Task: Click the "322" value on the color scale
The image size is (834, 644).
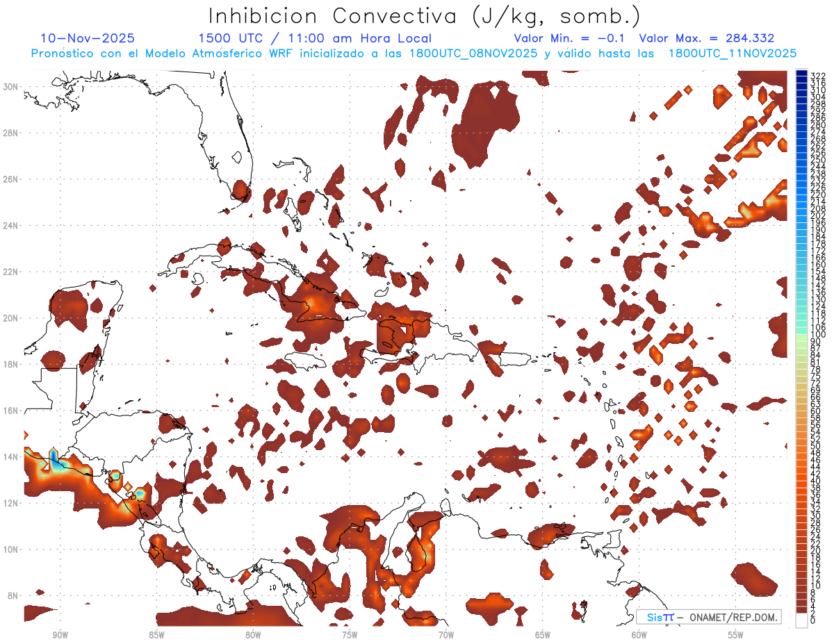Action: (x=817, y=76)
